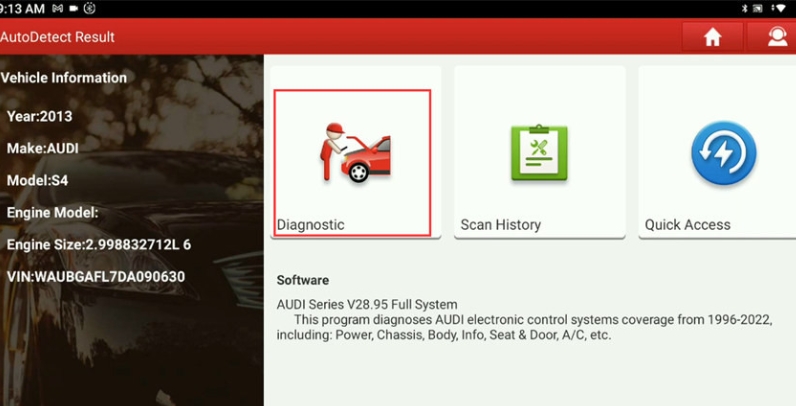This screenshot has width=796, height=406.
Task: Select the VIN:WAUBGAFL7DA090630 entry
Action: tap(96, 277)
